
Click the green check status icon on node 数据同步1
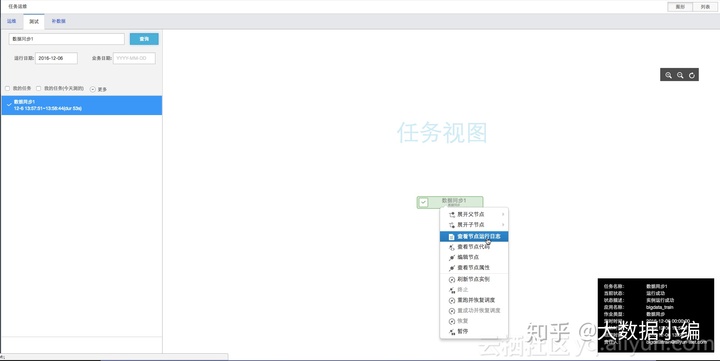(423, 202)
